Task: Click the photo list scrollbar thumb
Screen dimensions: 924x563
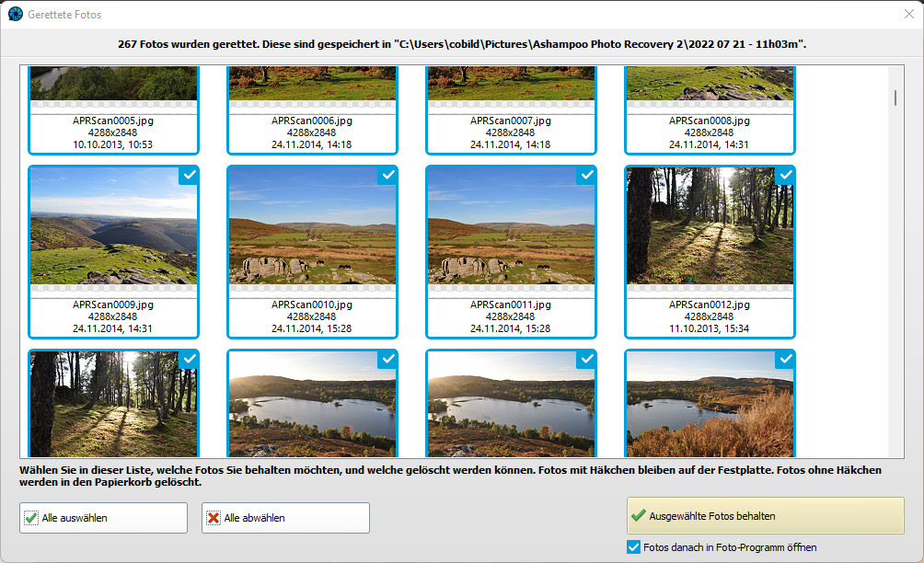Action: (x=895, y=98)
